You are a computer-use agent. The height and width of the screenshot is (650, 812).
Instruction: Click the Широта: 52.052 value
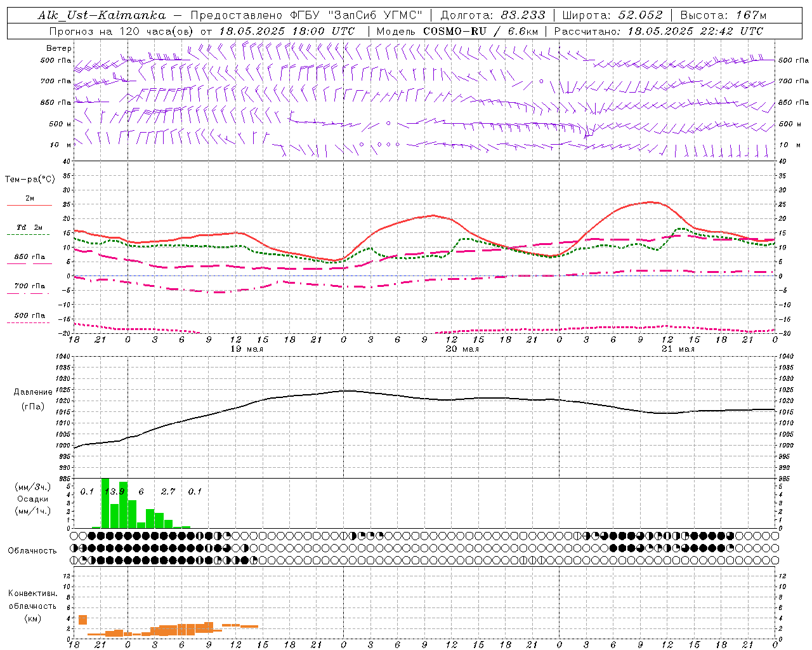tap(613, 15)
